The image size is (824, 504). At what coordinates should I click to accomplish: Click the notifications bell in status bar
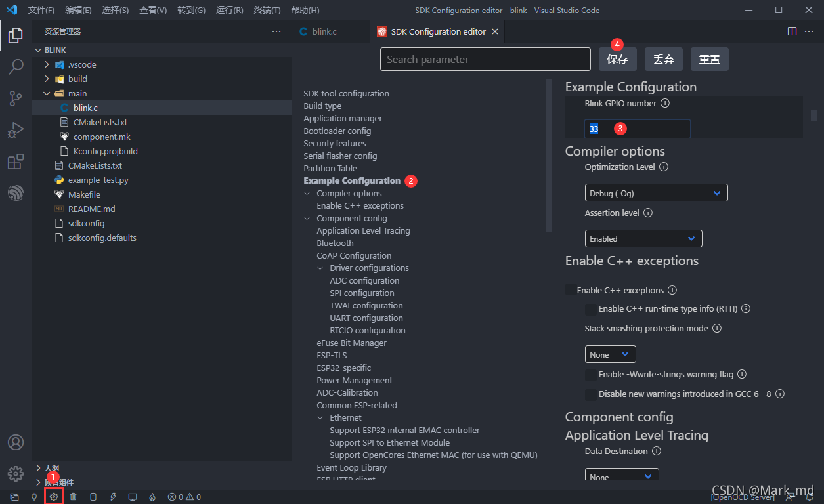click(x=811, y=497)
